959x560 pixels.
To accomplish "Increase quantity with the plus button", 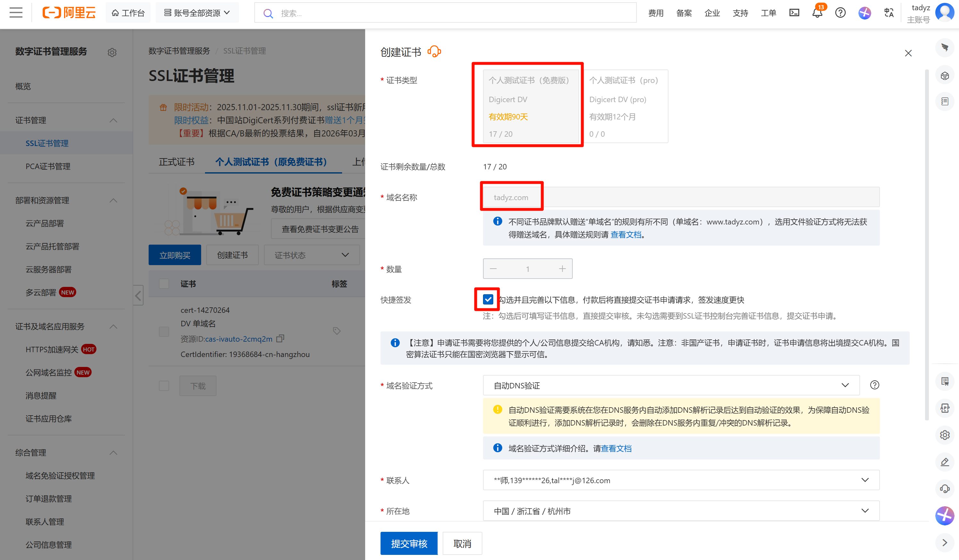I will click(562, 269).
